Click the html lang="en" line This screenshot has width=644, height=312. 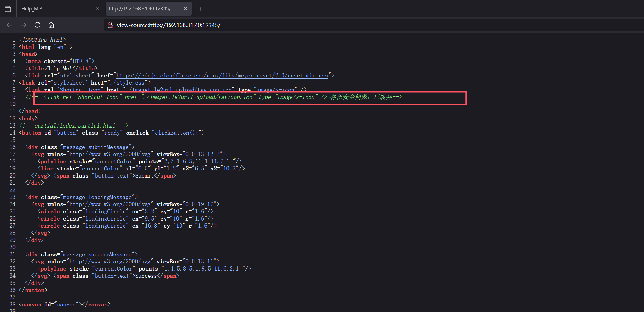(46, 47)
